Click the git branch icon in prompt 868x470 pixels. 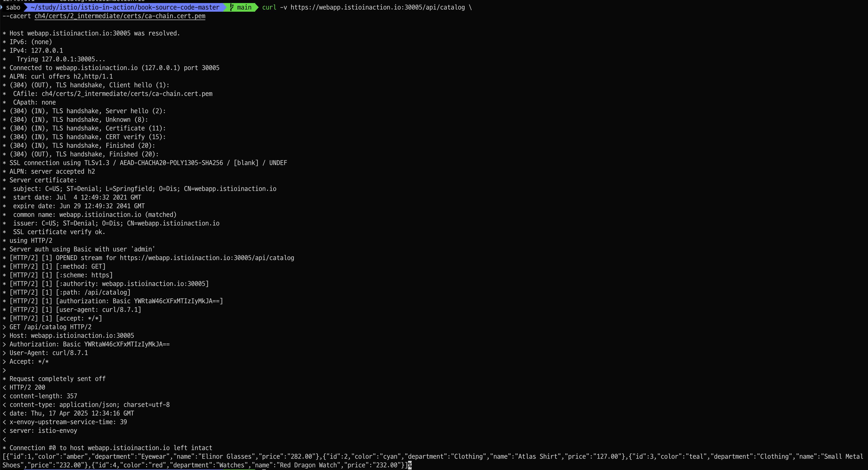[232, 7]
